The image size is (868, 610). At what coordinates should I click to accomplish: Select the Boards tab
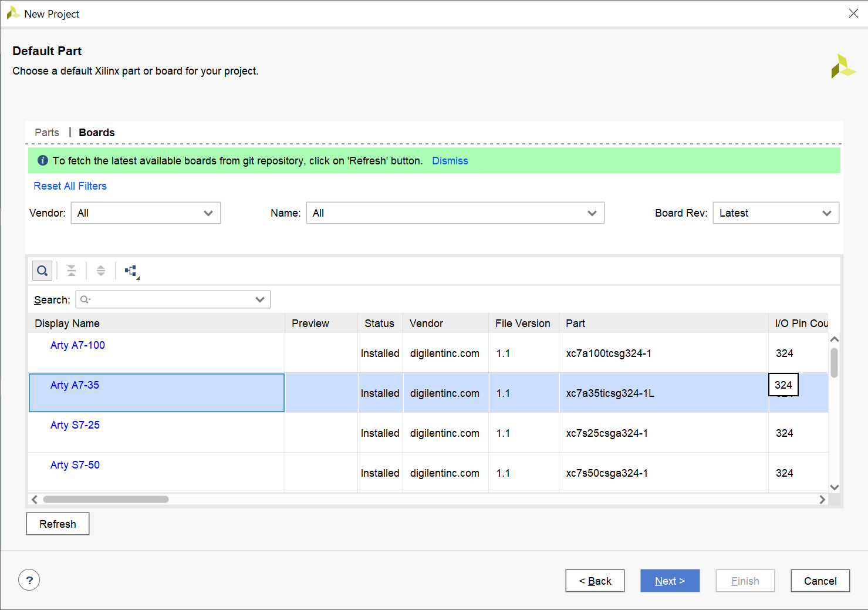pos(97,133)
